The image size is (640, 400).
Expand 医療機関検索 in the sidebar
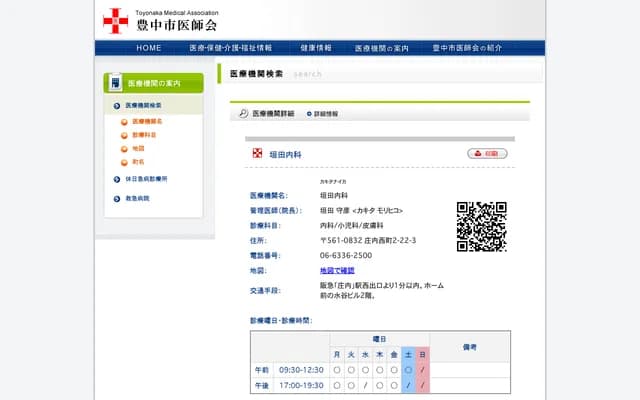tap(143, 105)
